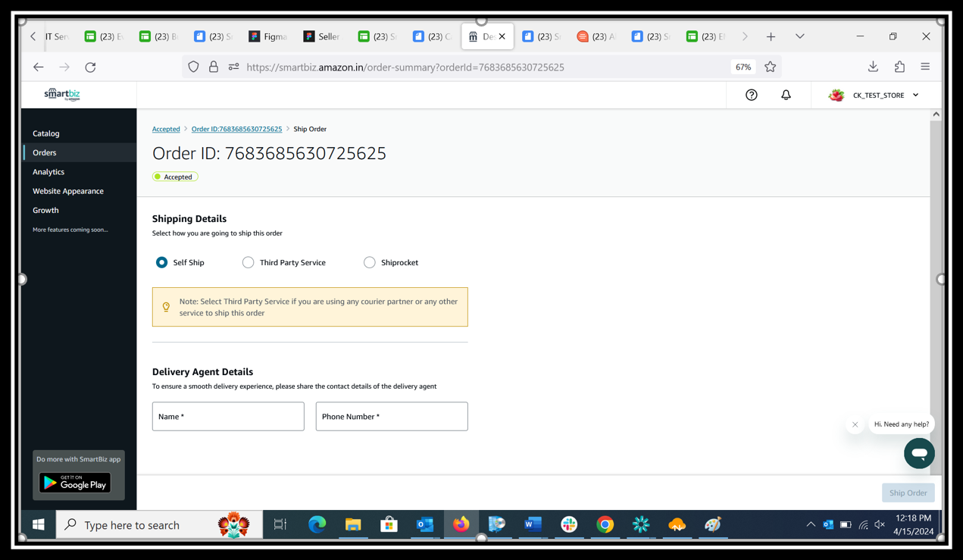This screenshot has width=963, height=560.
Task: Open Firefox extensions icon
Action: pos(899,67)
